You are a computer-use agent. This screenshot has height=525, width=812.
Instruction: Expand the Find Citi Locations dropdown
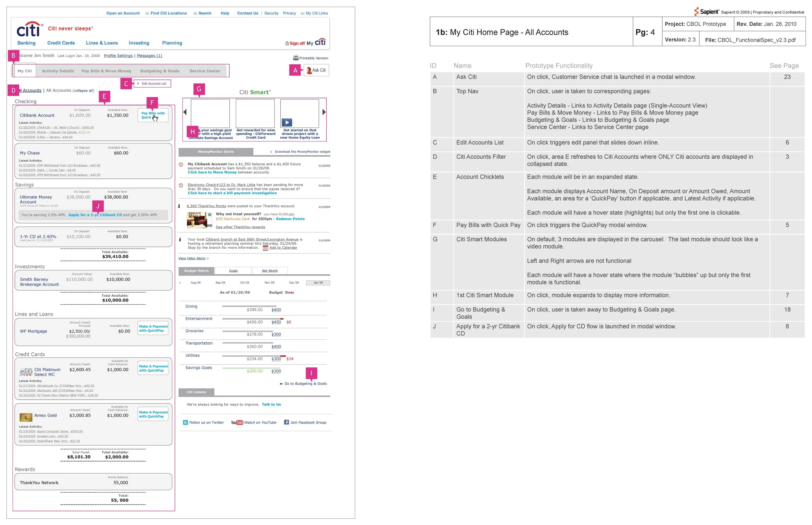coord(147,14)
